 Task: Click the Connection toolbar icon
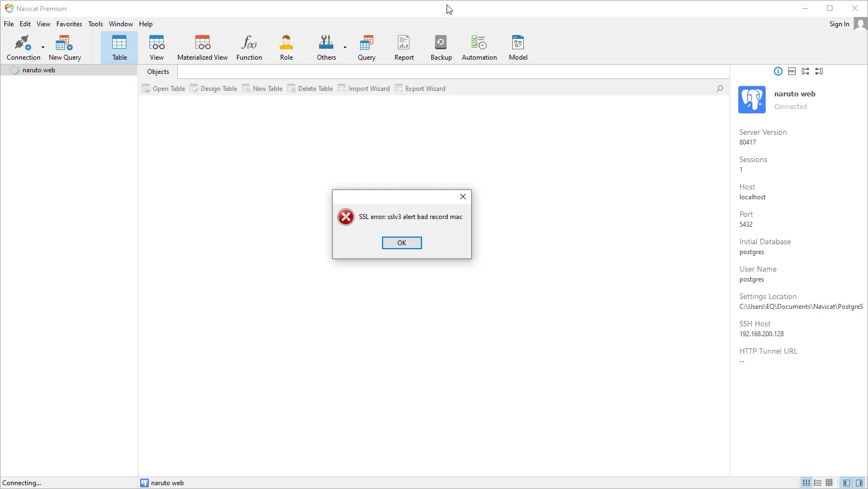(x=23, y=48)
